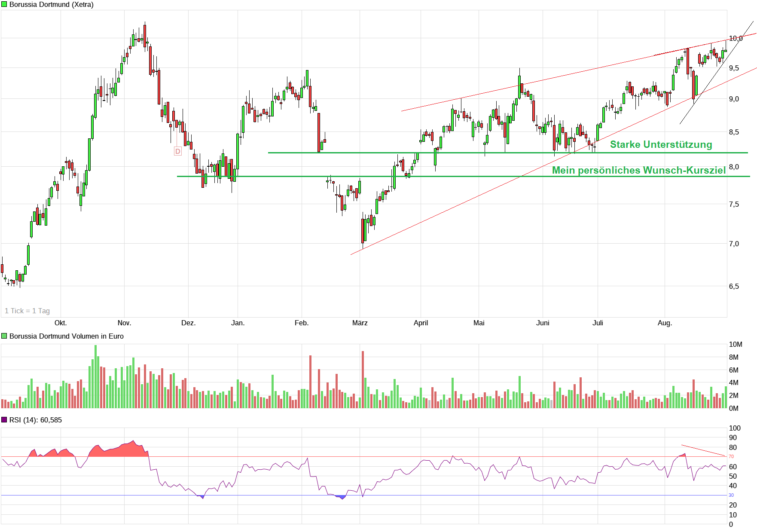Click the '0M' volume axis value
757x532 pixels.
pos(734,408)
